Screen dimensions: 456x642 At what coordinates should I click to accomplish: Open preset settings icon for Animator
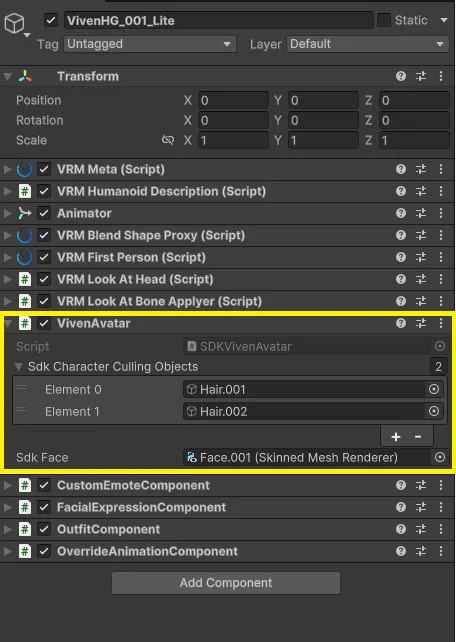[421, 213]
